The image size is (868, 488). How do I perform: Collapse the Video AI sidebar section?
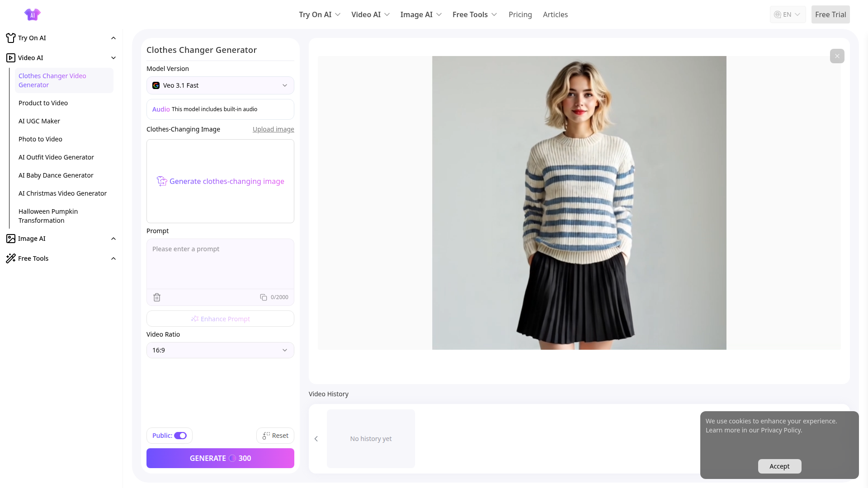(113, 58)
